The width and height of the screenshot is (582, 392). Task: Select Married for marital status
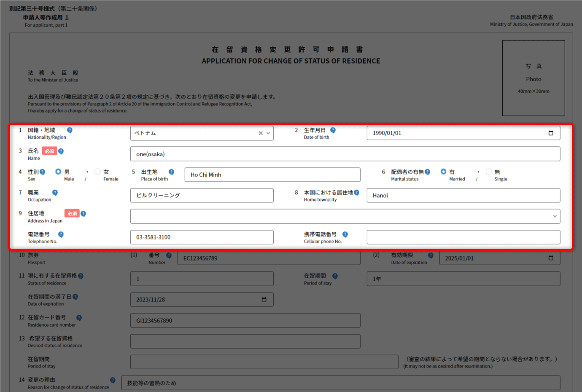click(x=443, y=172)
